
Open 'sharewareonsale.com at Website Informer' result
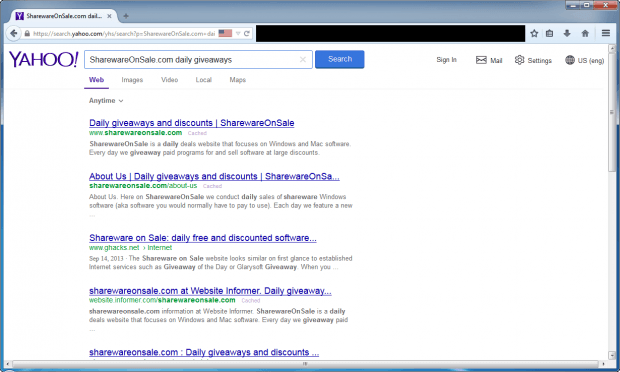[210, 291]
